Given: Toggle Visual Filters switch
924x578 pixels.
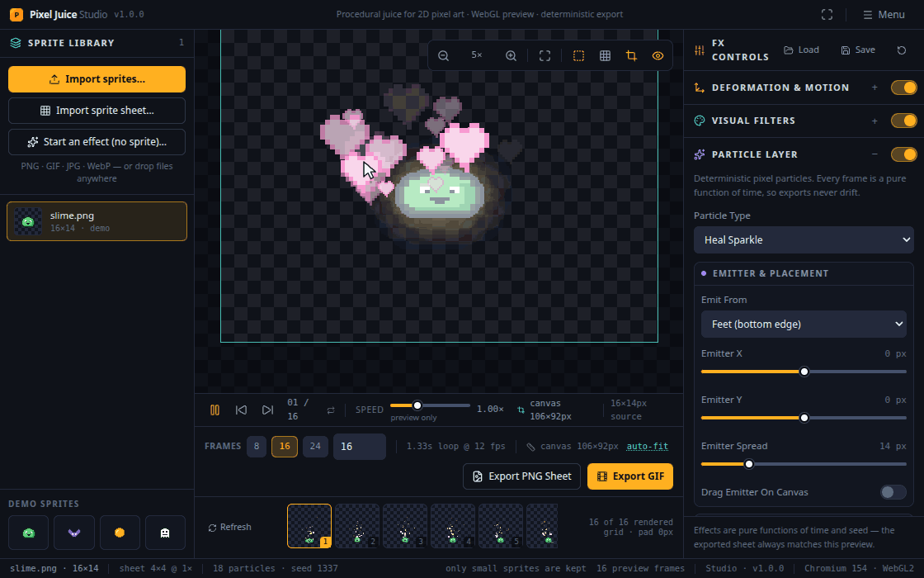Looking at the screenshot, I should point(903,121).
